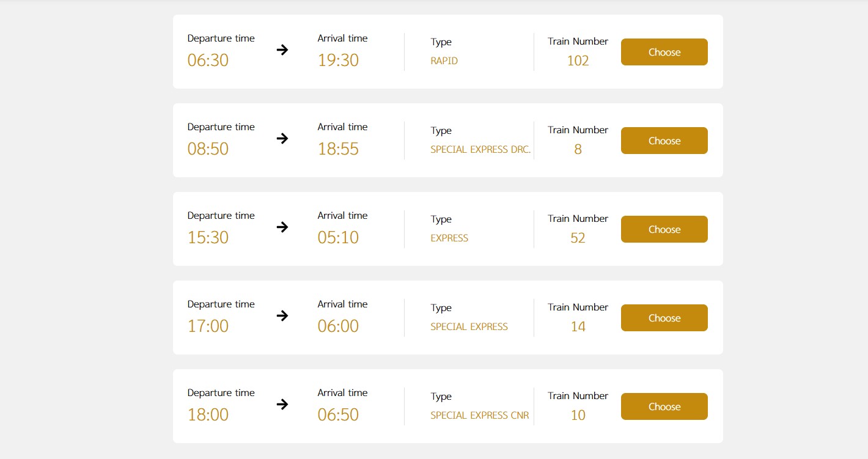Click the arrow icon on the SPECIAL EXPRESS CNR row

(282, 405)
